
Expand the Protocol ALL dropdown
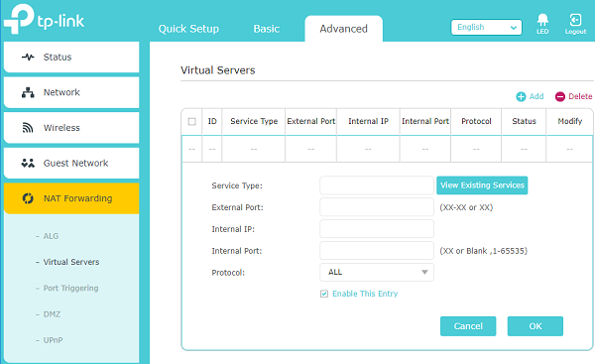377,272
